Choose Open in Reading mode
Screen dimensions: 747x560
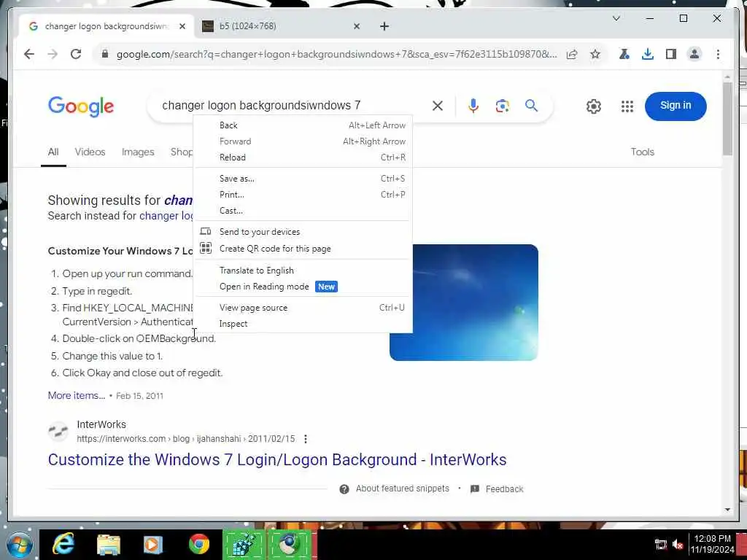[x=303, y=287]
